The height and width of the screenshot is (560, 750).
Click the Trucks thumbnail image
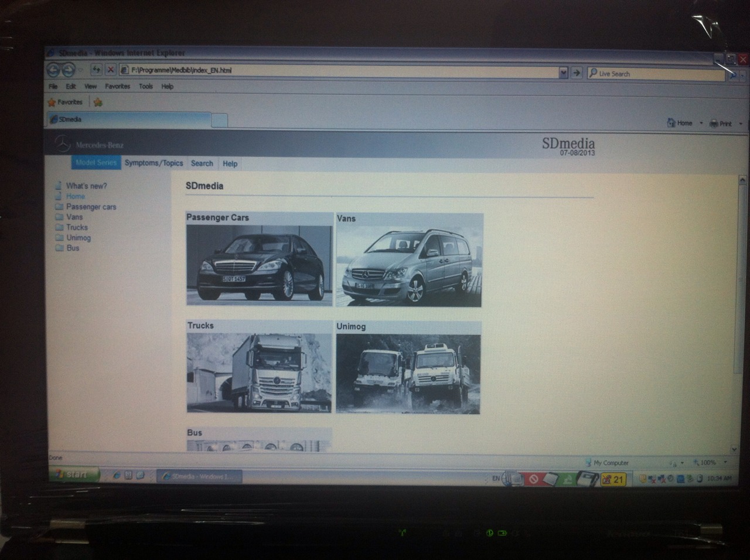point(259,373)
